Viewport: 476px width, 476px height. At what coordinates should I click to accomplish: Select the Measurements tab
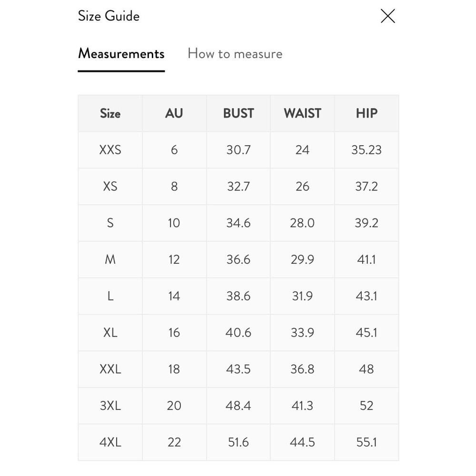pos(121,54)
